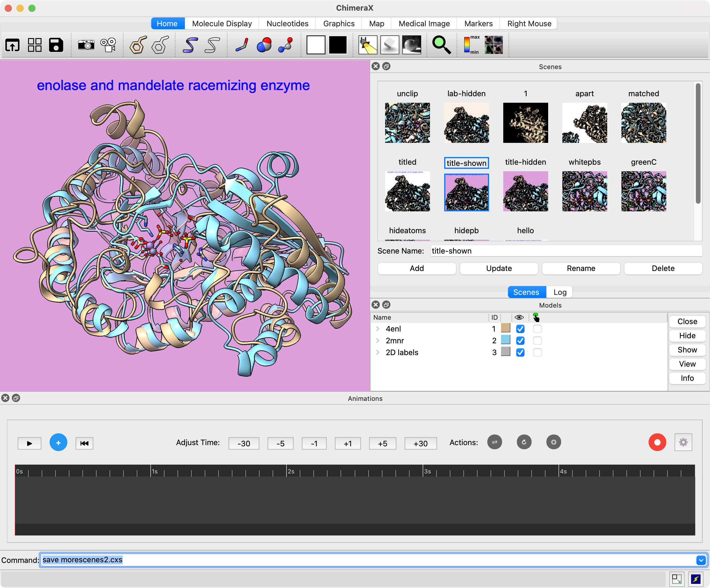Toggle selection checkbox for 2mnr
710x588 pixels.
(x=537, y=341)
